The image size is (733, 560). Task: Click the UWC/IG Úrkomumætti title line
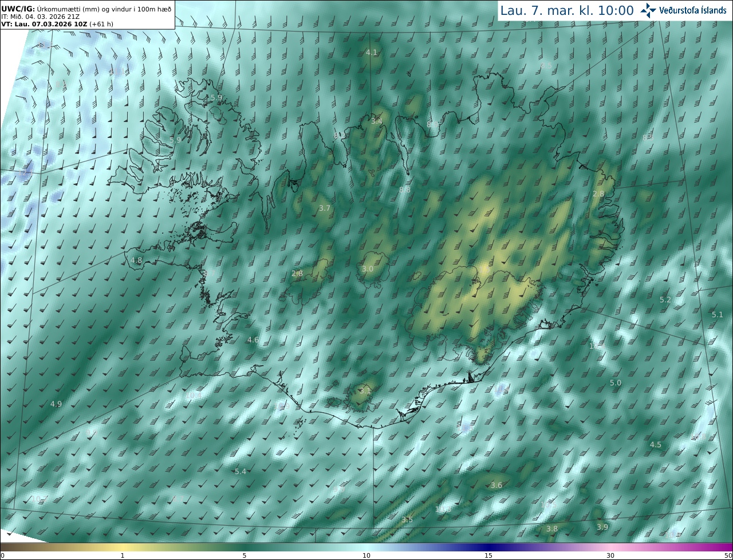(86, 9)
